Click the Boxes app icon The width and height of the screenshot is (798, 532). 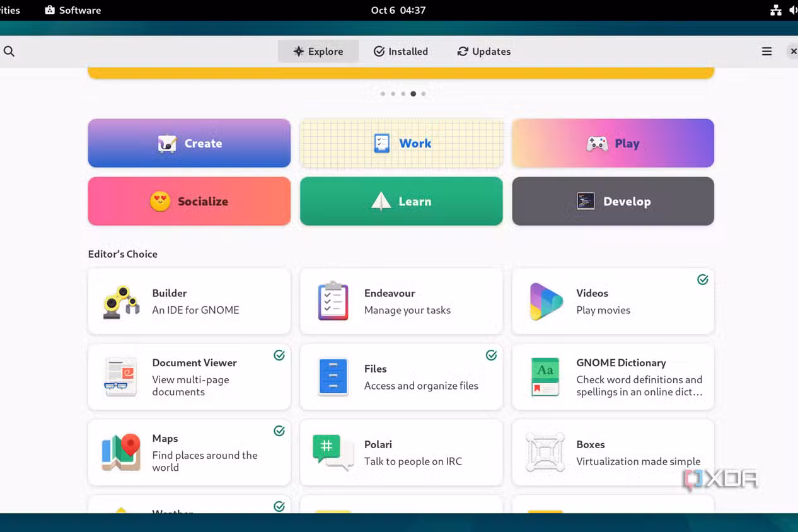click(x=545, y=452)
